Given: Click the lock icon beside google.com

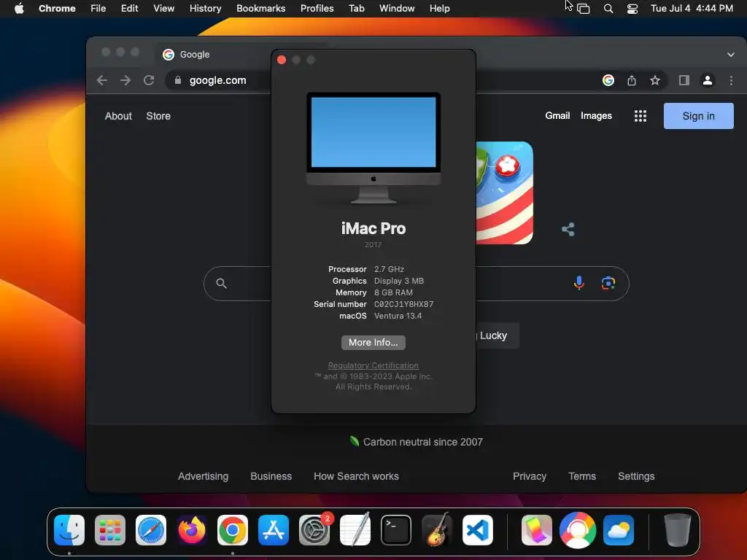Looking at the screenshot, I should coord(178,80).
